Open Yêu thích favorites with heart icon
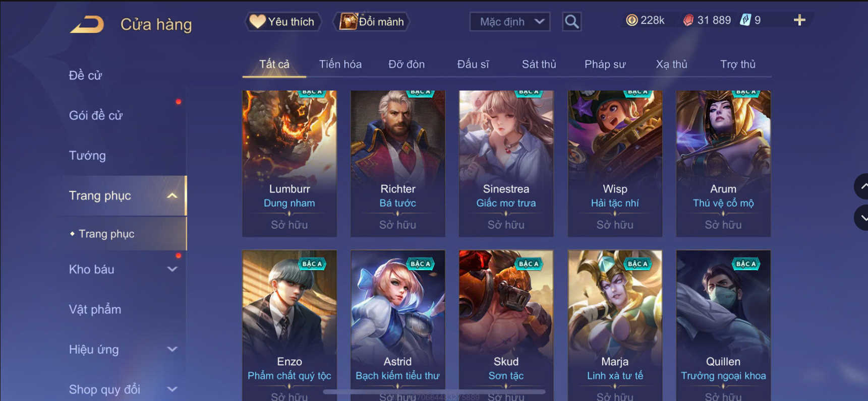868x401 pixels. (283, 22)
